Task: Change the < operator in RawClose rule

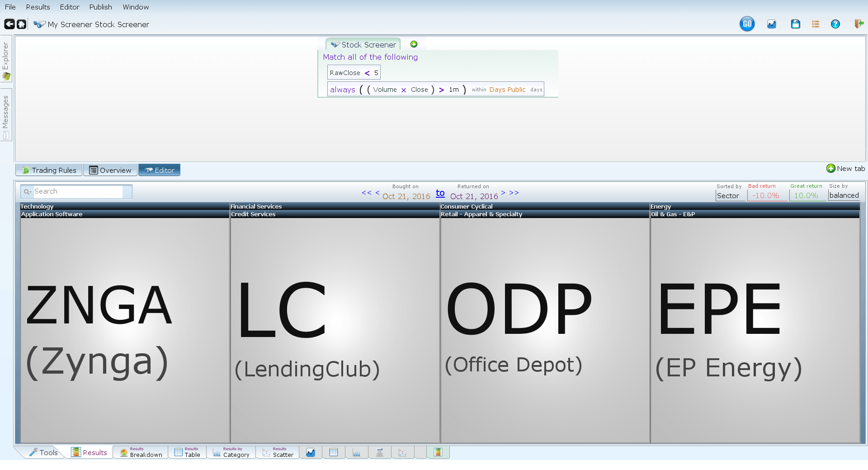Action: tap(367, 73)
